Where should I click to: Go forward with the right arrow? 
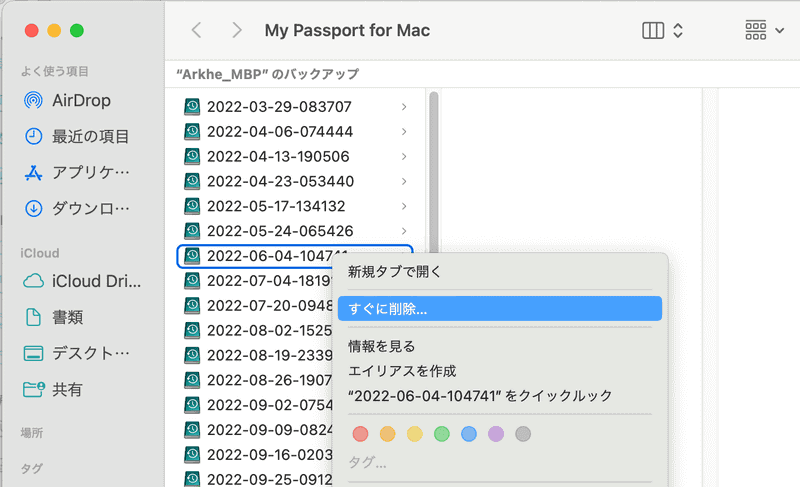coord(236,30)
